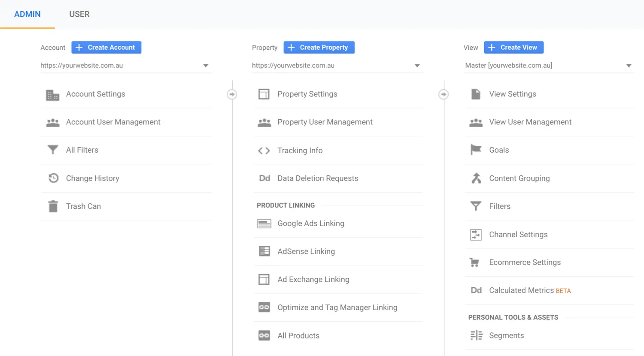Open the Account selector dropdown
Viewport: 644px width, 356px height.
126,66
